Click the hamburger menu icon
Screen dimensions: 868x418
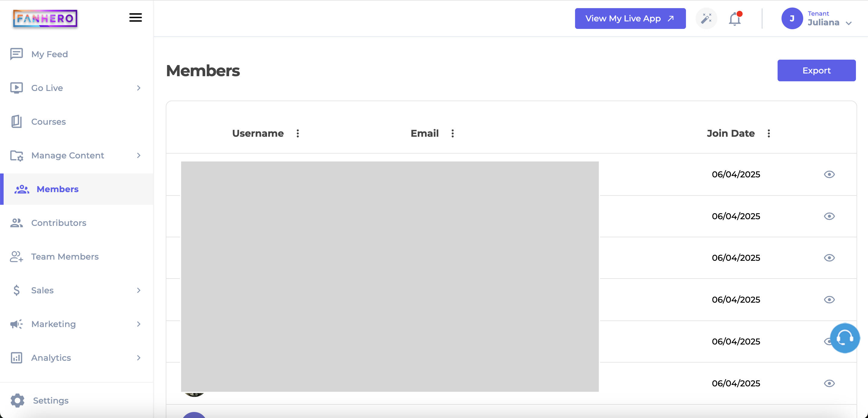[135, 18]
